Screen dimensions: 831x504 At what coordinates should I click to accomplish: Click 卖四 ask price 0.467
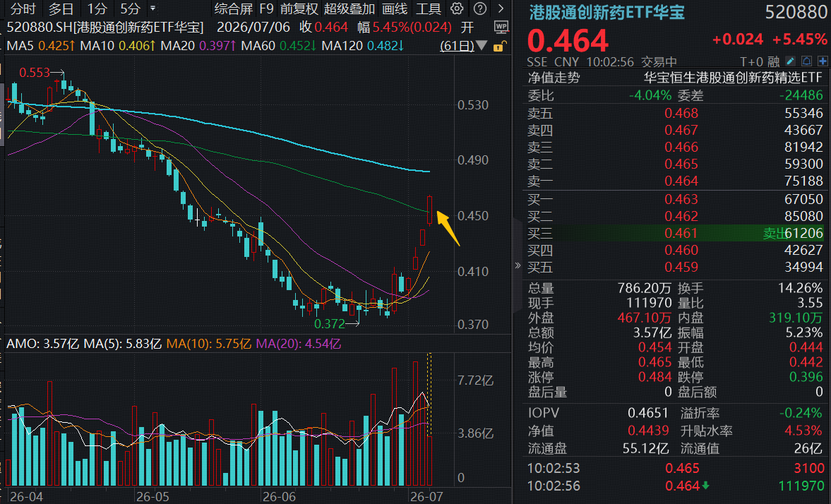pos(681,131)
